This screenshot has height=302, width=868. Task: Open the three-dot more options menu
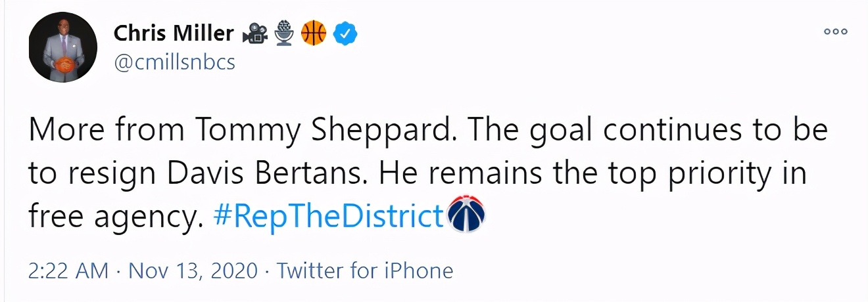(835, 31)
